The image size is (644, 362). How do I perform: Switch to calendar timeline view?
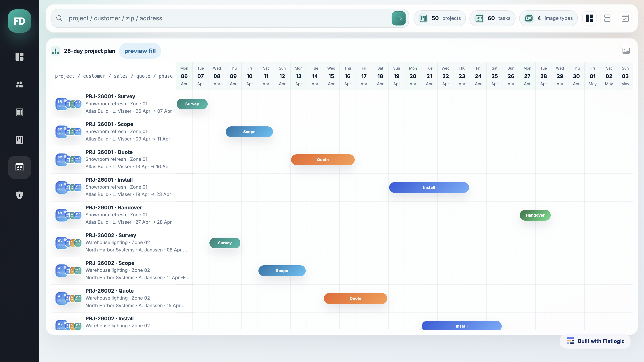pos(625,18)
